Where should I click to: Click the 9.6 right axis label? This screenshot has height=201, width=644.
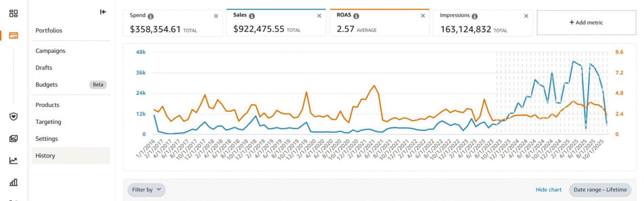pyautogui.click(x=619, y=52)
